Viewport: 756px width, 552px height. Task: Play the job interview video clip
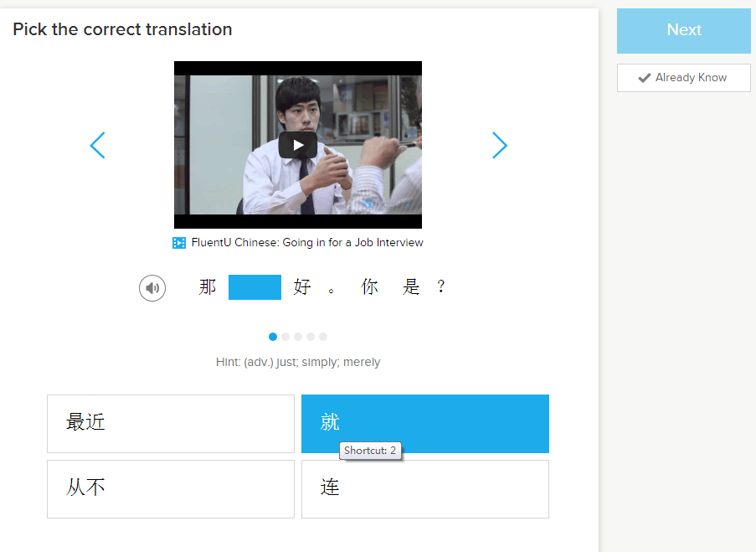tap(298, 145)
